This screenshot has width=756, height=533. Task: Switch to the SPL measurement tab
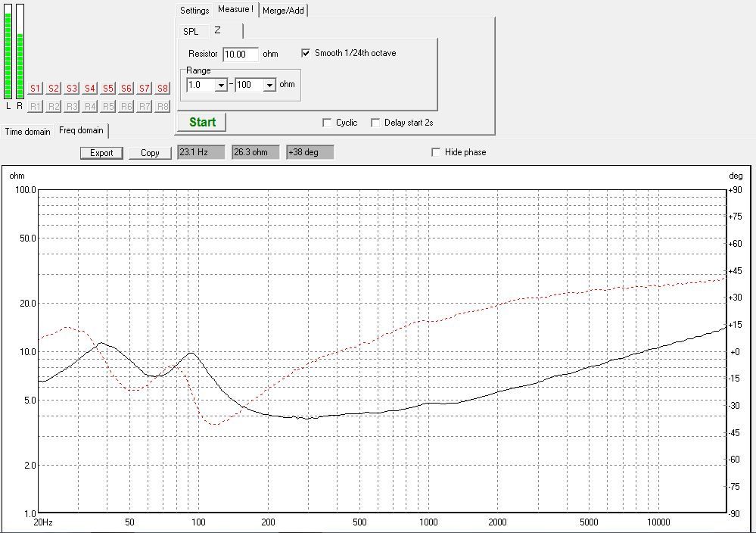pyautogui.click(x=191, y=32)
